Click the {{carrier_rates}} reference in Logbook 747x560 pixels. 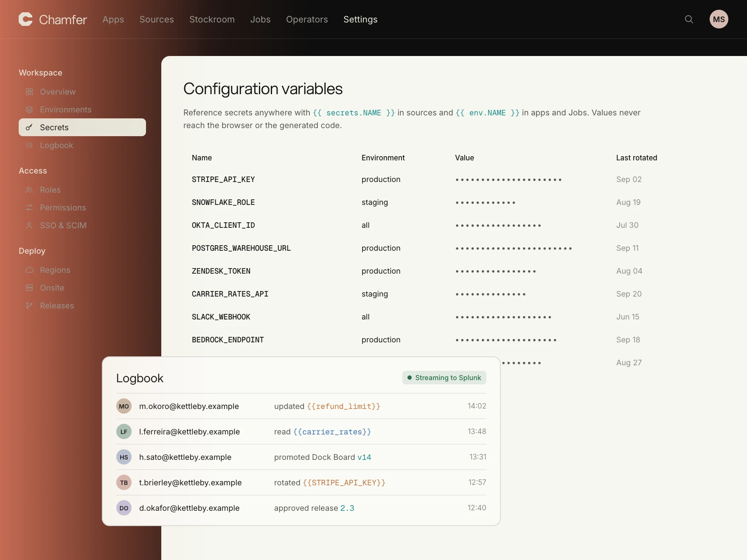[332, 432]
